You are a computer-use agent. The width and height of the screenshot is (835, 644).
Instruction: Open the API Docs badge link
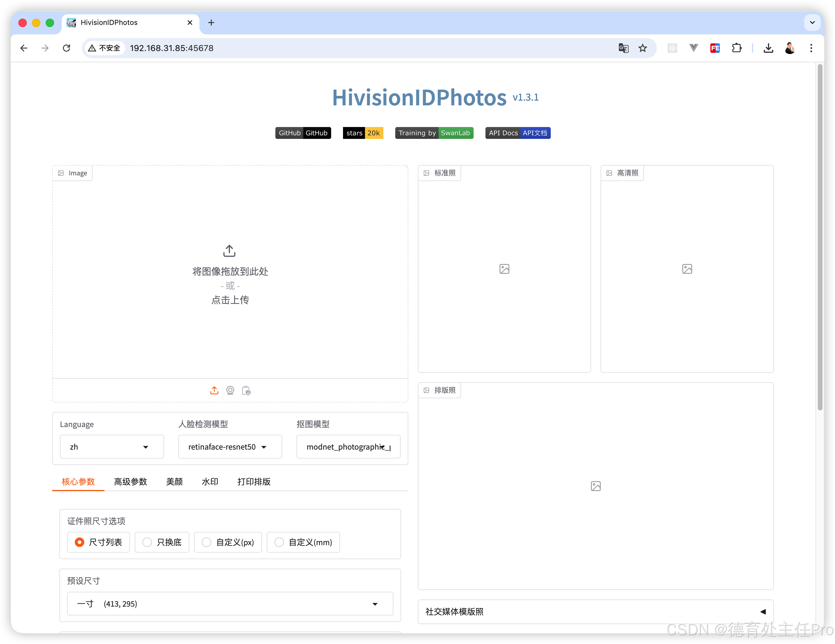518,133
